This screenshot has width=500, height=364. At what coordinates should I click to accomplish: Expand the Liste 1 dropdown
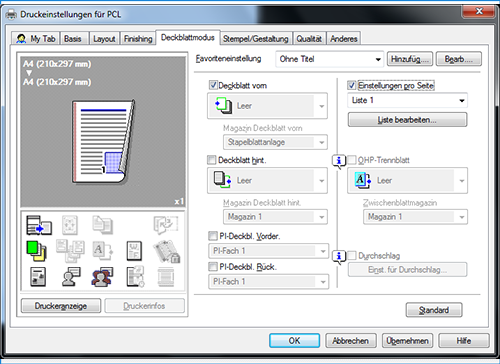(x=407, y=100)
